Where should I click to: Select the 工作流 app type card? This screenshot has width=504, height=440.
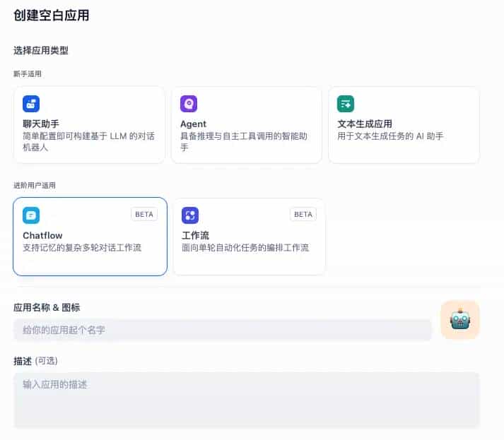point(249,237)
